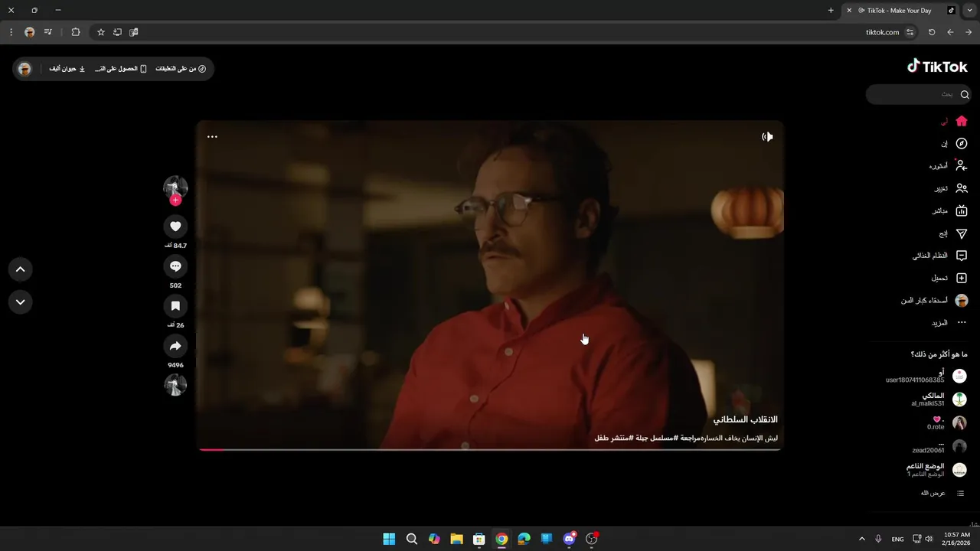
Task: Open File Explorer from taskbar
Action: (456, 539)
